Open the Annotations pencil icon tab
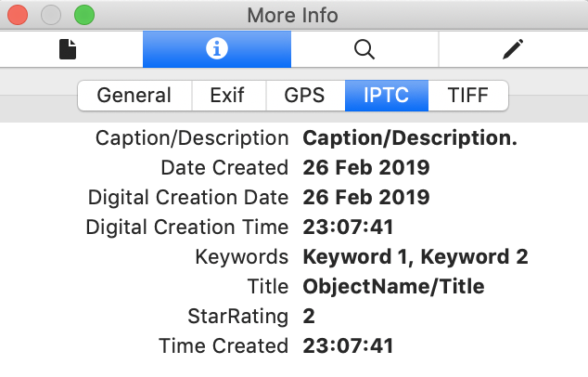Screen dimensions: 588x377 pos(513,49)
